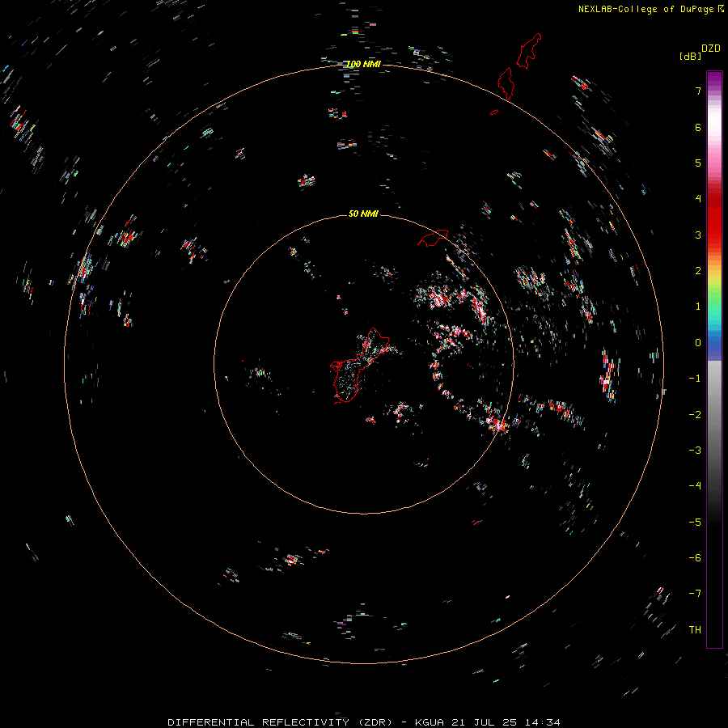This screenshot has height=728, width=728.
Task: Click the DZD legend title
Action: (x=711, y=49)
